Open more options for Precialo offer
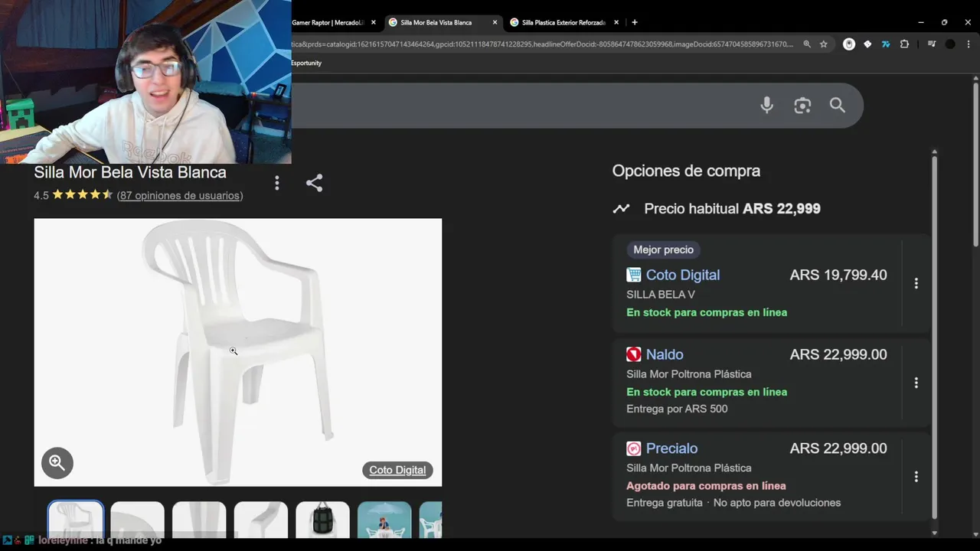Image resolution: width=980 pixels, height=551 pixels. pyautogui.click(x=916, y=477)
